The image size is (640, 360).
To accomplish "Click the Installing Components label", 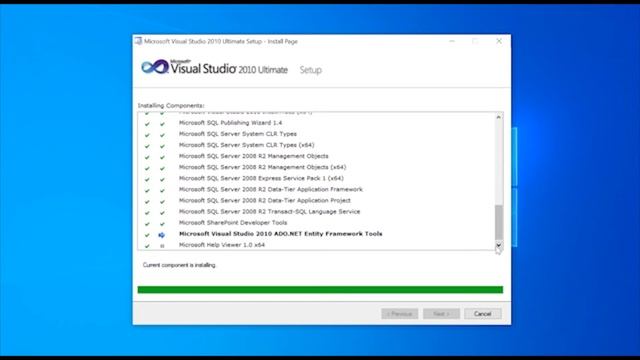I will point(171,105).
